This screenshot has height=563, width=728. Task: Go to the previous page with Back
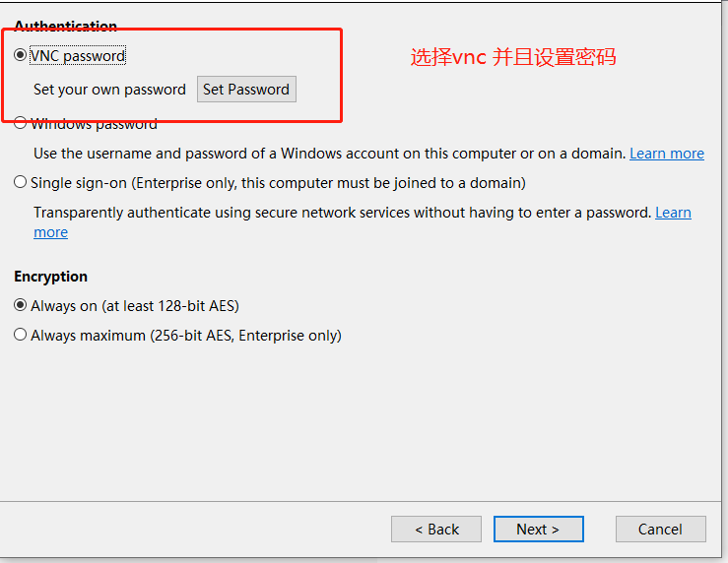(x=436, y=529)
